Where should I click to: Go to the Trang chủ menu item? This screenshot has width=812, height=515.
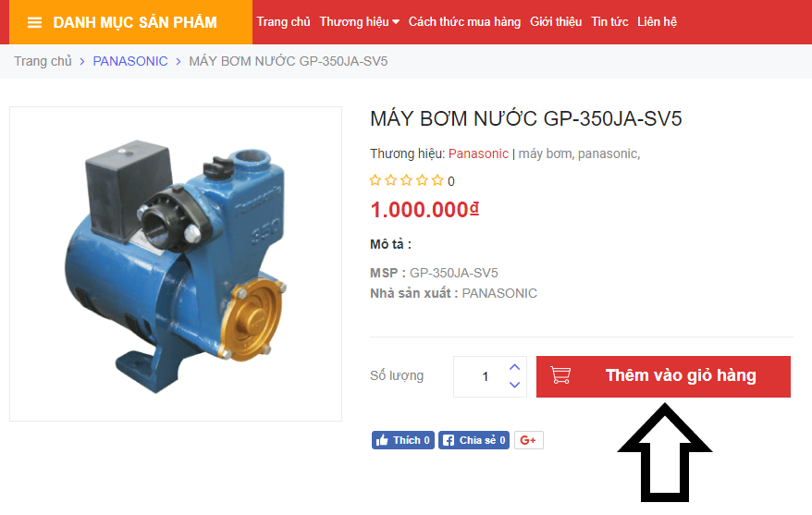tap(283, 22)
